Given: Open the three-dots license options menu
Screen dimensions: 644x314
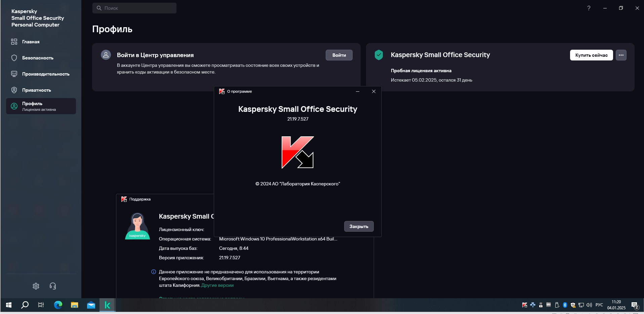Looking at the screenshot, I should pos(621,55).
